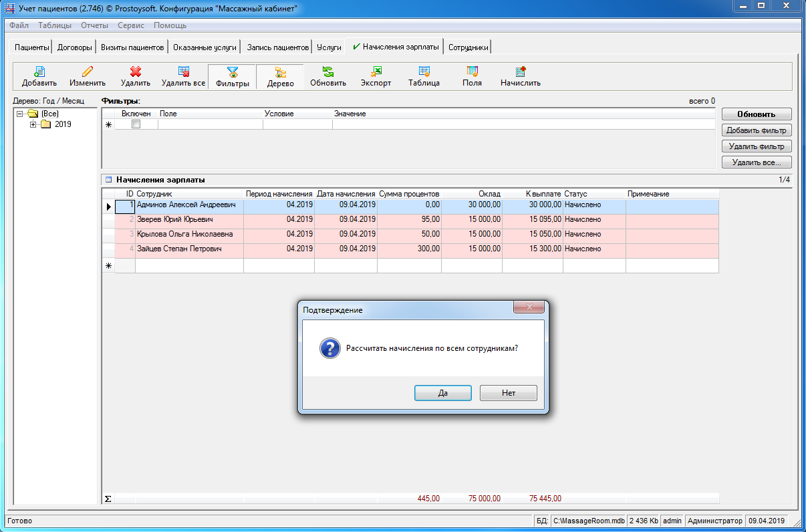Viewport: 806px width, 532px height.
Task: Click the Удалить red cross icon
Action: pyautogui.click(x=136, y=72)
